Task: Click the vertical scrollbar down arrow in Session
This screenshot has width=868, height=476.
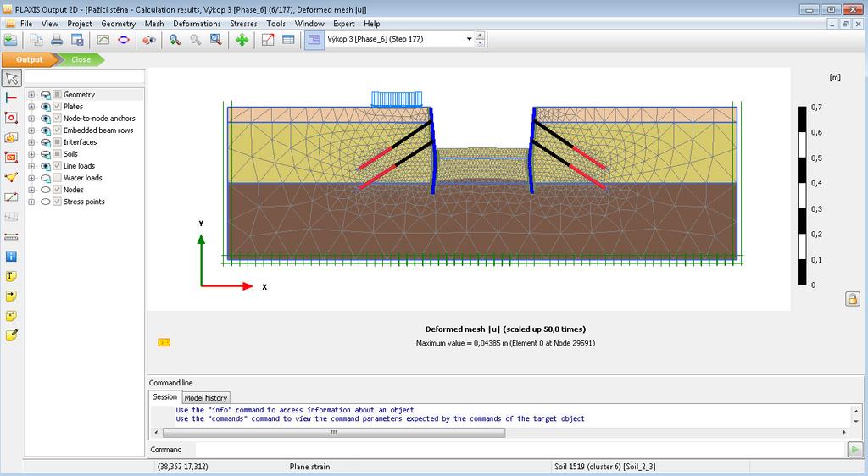Action: pos(856,421)
